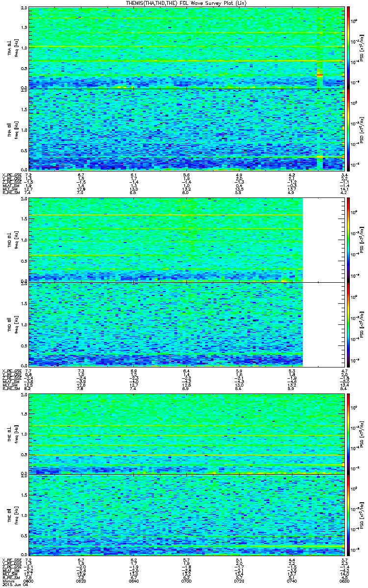Click the PSD color bar beside THE B-perpendicular
The width and height of the screenshot is (368, 588).
click(x=348, y=434)
